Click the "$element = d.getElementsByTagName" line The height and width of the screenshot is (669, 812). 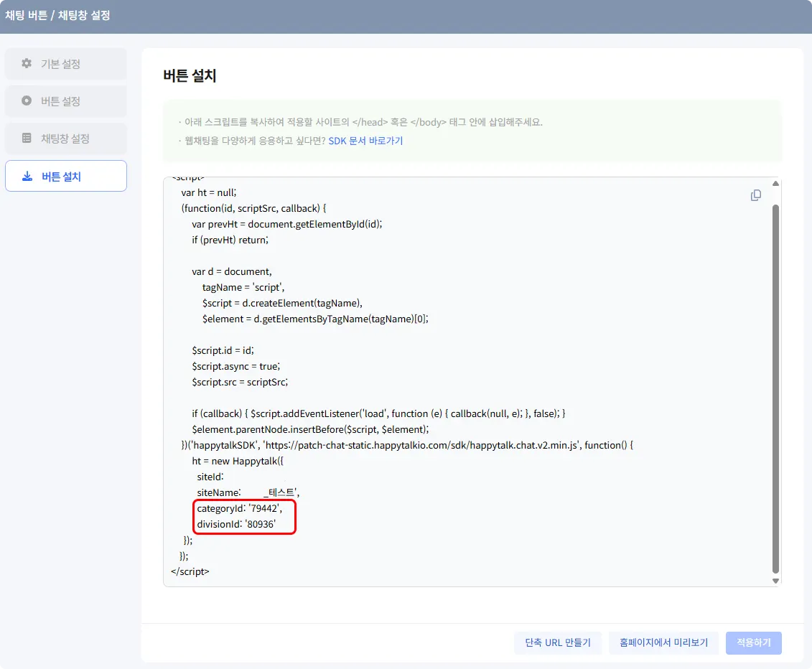[x=315, y=319]
